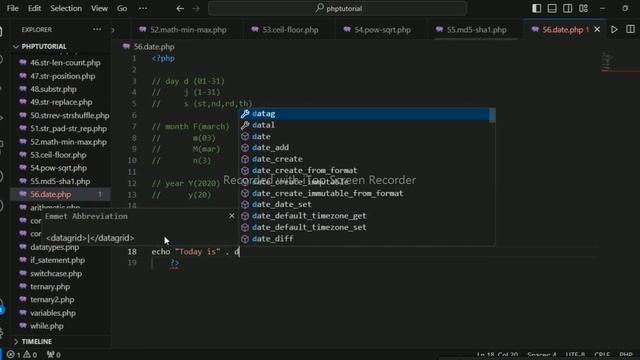Toggle the secondary side bar layout icon
640x360 pixels.
[567, 8]
